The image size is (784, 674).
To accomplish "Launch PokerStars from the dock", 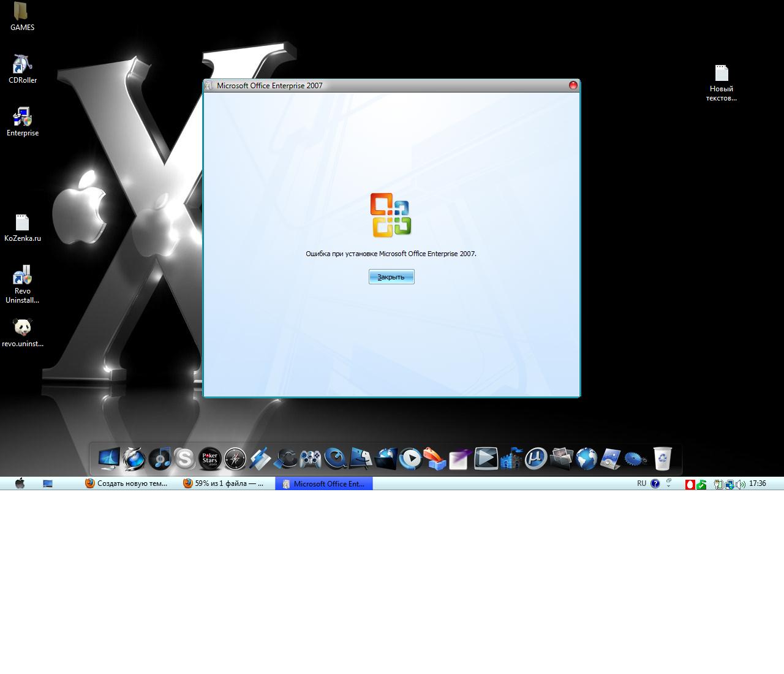I will click(209, 458).
